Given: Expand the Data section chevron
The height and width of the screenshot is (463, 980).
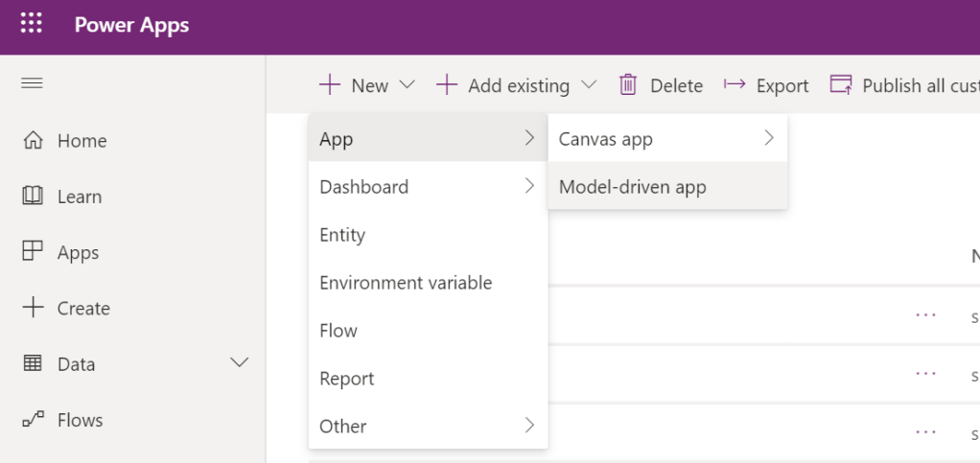Looking at the screenshot, I should point(240,362).
